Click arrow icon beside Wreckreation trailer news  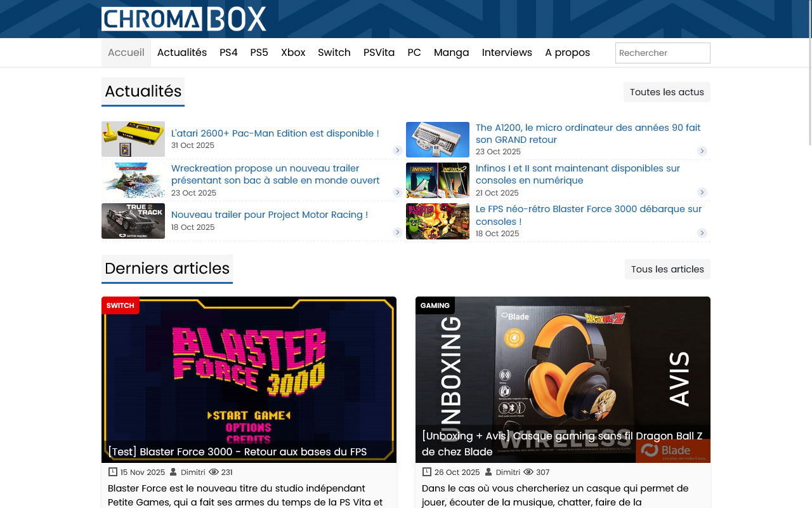(x=398, y=192)
